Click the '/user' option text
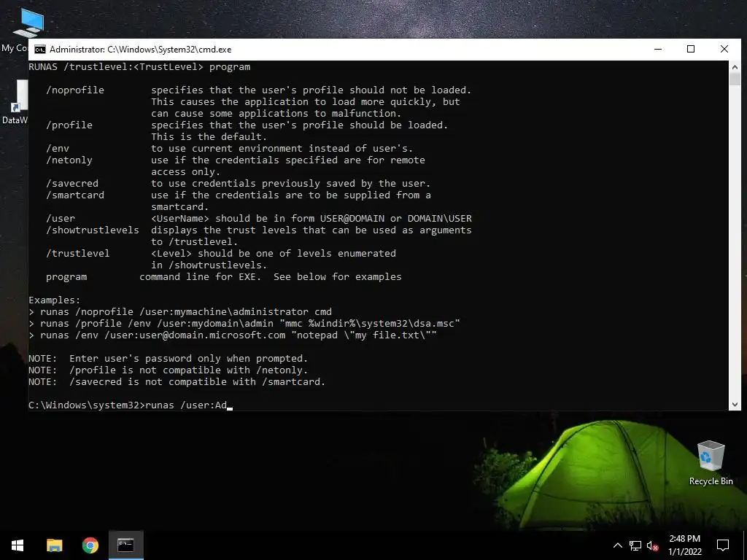Screen dimensions: 747x560 pyautogui.click(x=61, y=219)
